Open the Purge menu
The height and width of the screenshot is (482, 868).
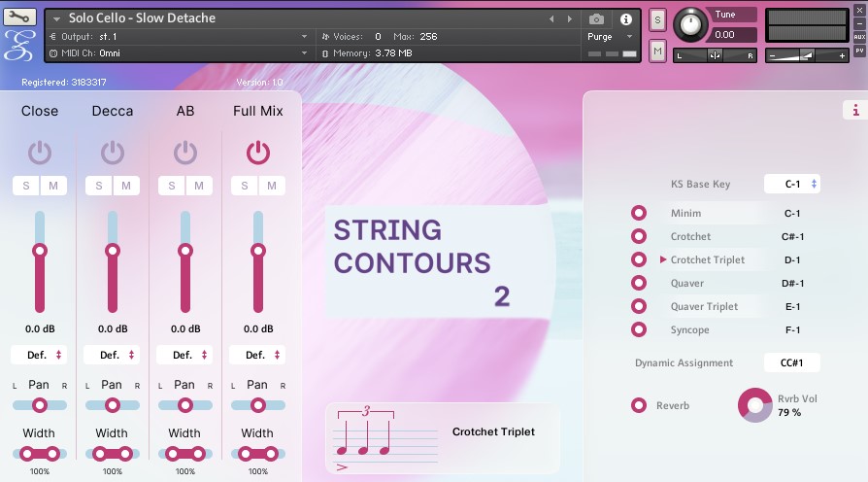[609, 37]
